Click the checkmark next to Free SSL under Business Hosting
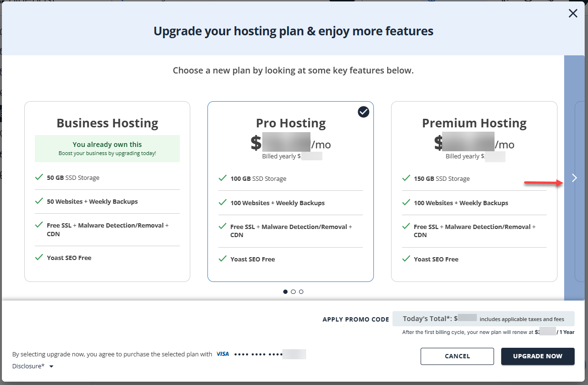The height and width of the screenshot is (385, 588). 39,224
